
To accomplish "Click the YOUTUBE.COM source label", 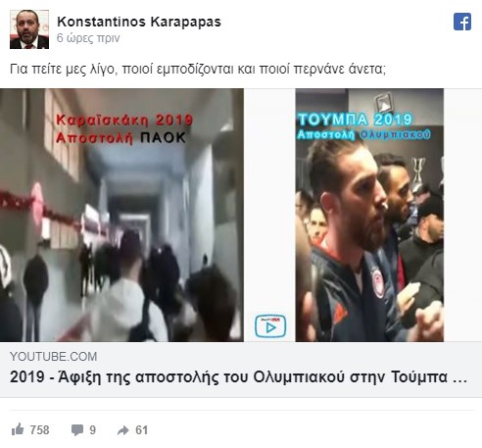I will pyautogui.click(x=54, y=357).
